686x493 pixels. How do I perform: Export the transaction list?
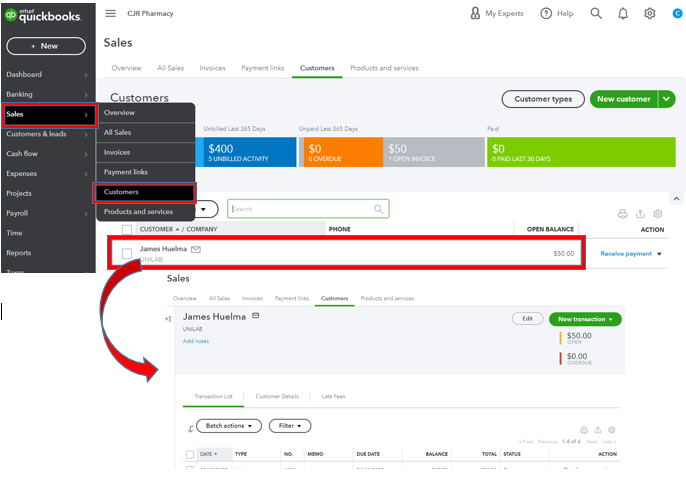[x=598, y=430]
